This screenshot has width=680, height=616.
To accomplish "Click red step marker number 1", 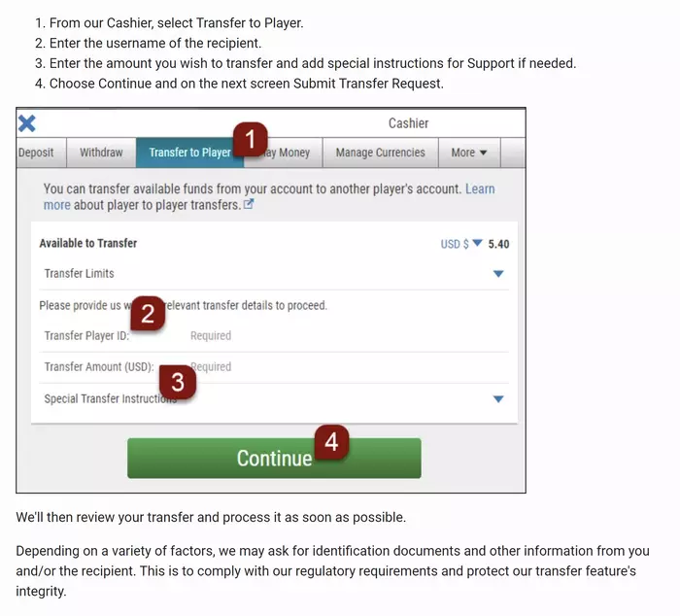I will [x=251, y=139].
